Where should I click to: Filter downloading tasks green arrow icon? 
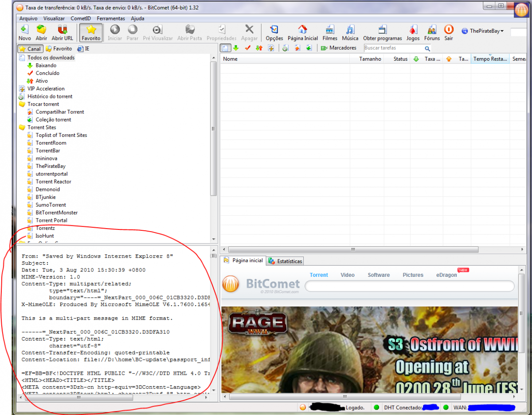tap(236, 48)
